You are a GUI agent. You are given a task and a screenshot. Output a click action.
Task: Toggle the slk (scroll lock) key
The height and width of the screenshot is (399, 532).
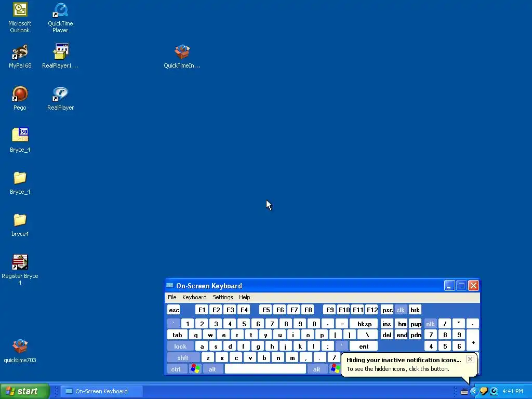(401, 310)
